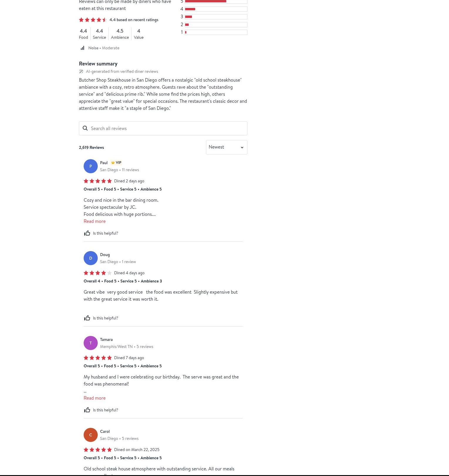Viewport: 449px width, 476px height.
Task: Click Is this helpful text on Doug's review
Action: click(105, 318)
